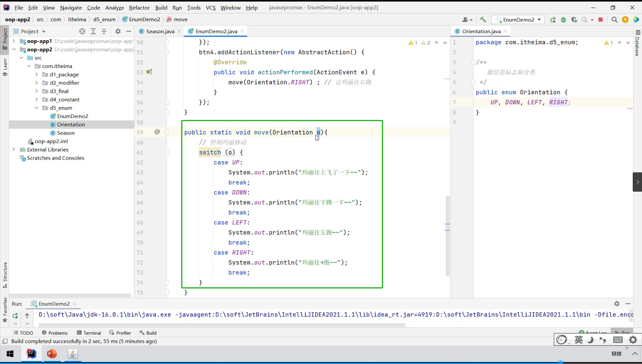
Task: Stop the running program with red square
Action: point(600,20)
